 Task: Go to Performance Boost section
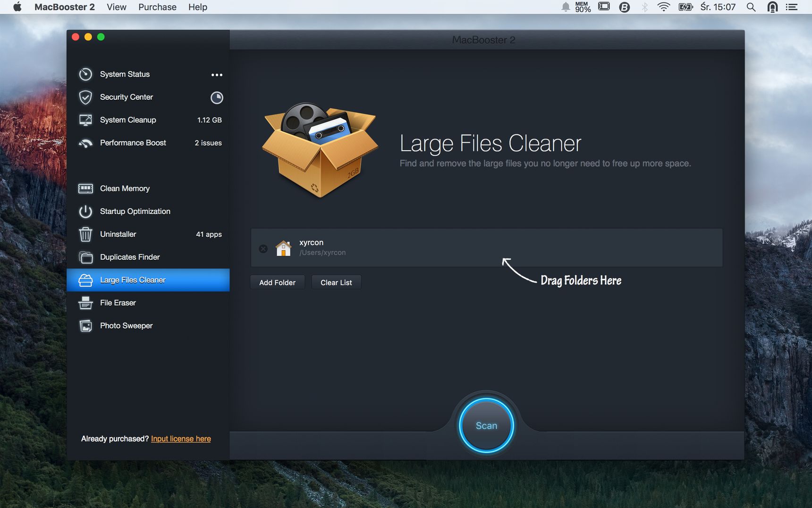click(148, 143)
